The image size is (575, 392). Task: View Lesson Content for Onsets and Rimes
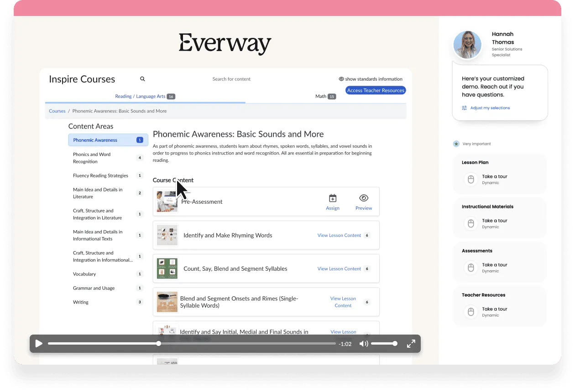(x=343, y=302)
